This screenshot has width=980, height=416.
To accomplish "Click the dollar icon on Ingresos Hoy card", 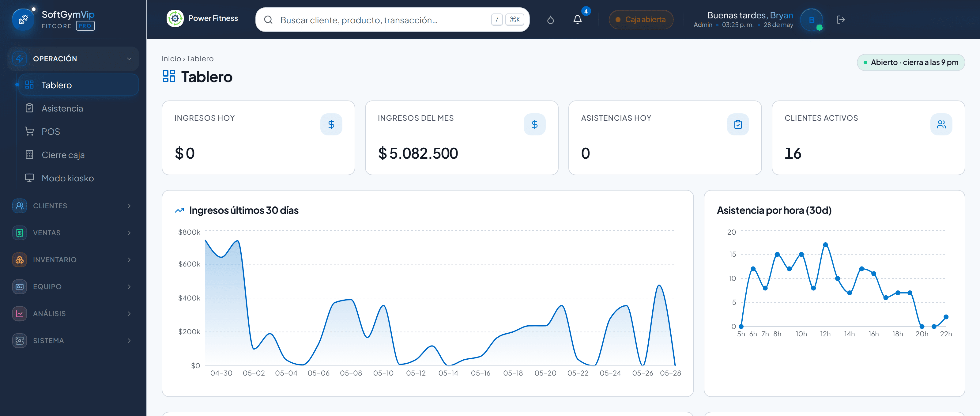I will click(x=331, y=124).
